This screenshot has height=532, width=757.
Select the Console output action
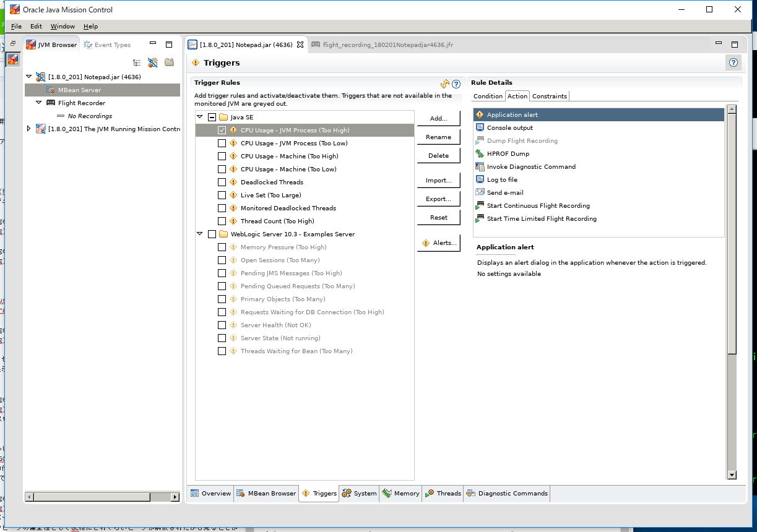pos(509,127)
